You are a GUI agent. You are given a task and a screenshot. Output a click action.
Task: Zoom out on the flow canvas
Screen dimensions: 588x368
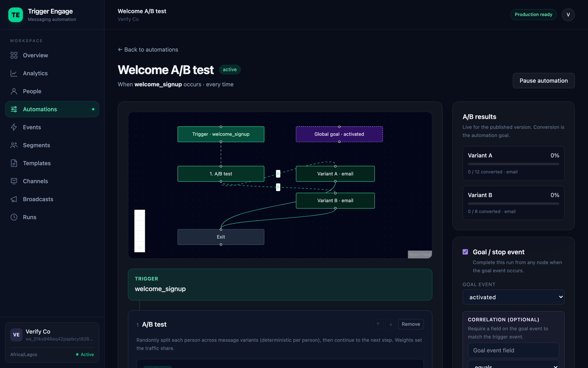140,226
